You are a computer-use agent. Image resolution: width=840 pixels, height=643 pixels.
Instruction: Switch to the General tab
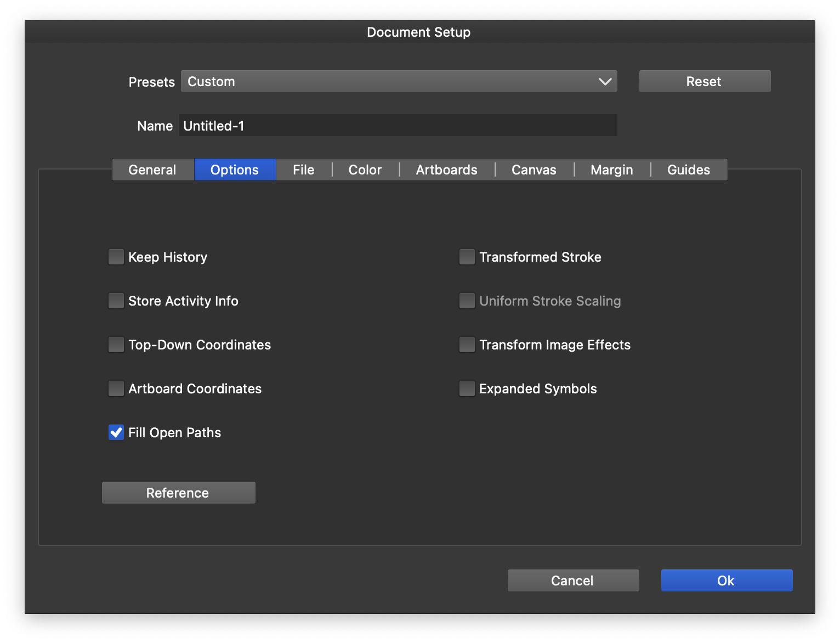point(152,170)
